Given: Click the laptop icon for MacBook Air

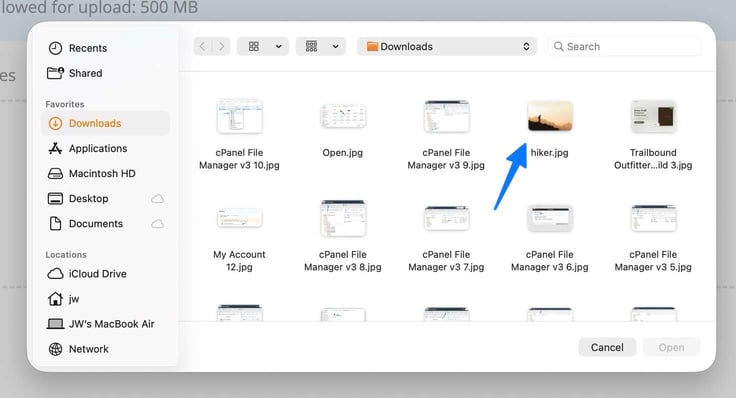Looking at the screenshot, I should point(55,324).
